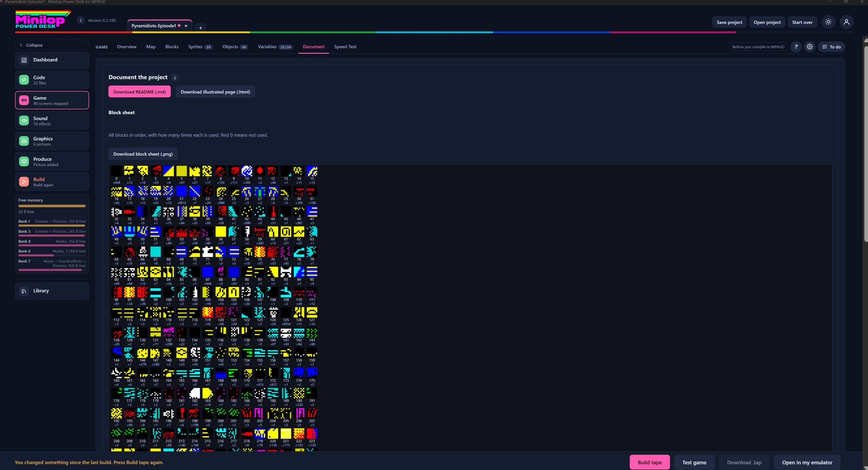This screenshot has height=470, width=868.
Task: Click the Build tape button
Action: coord(650,462)
